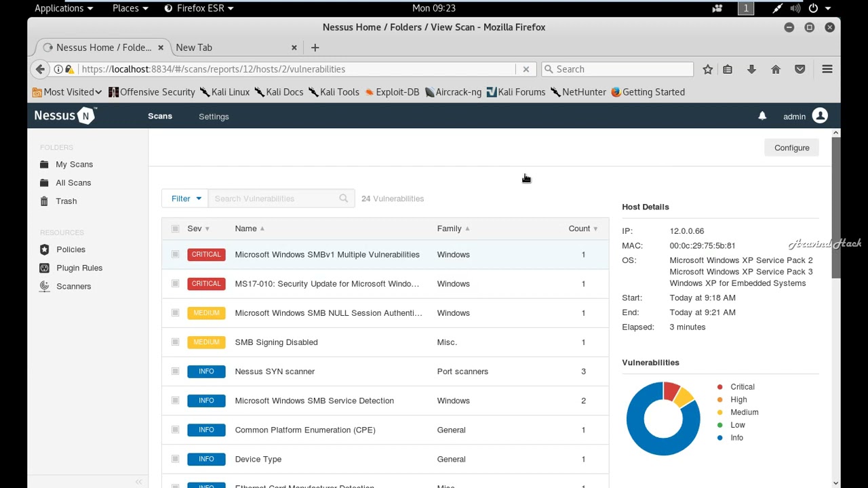Go back with the browser back arrow
The image size is (868, 488).
tap(40, 69)
